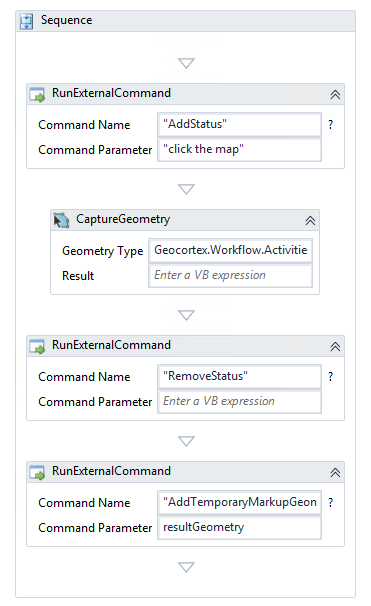The image size is (371, 606).
Task: Collapse the AddTemporaryMarkupGeometry RunExternalCommand activity
Action: coord(335,472)
